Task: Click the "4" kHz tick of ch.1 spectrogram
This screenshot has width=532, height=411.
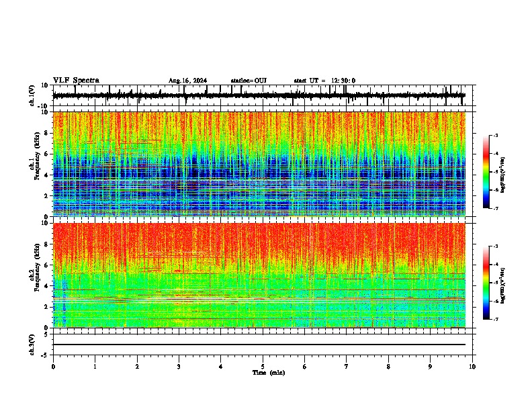Action: (x=46, y=175)
